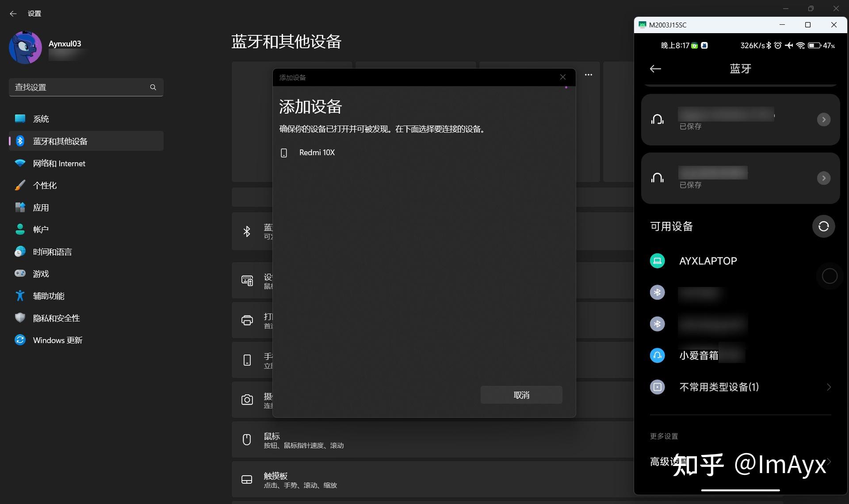Open 应用 settings page
The height and width of the screenshot is (504, 849).
86,207
